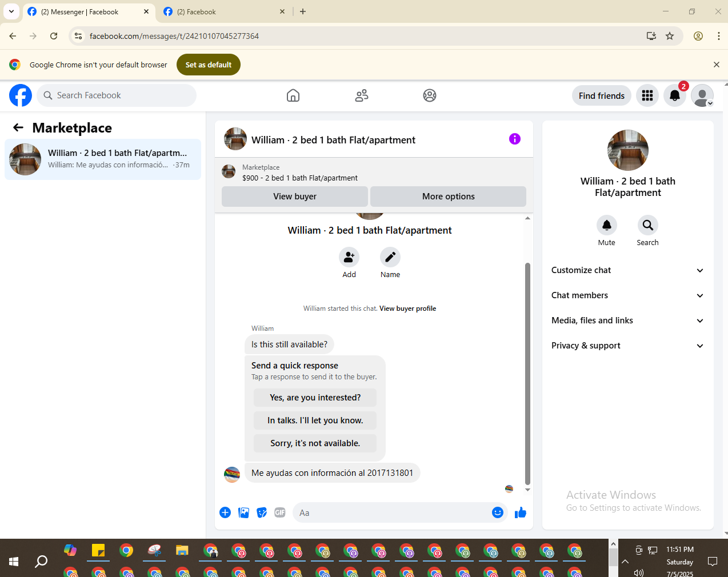Open Windows taskbar search
Screen dimensions: 728x577
(41, 562)
